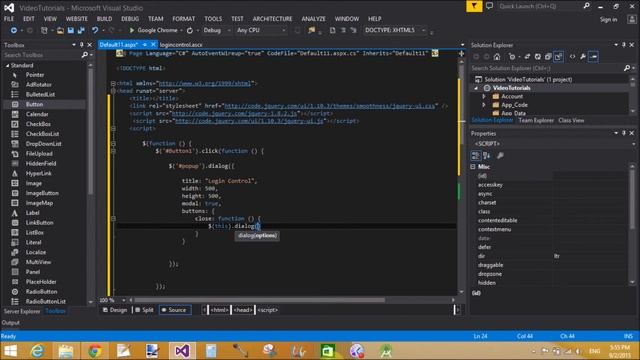Click in the Search Toolbox field

41,55
